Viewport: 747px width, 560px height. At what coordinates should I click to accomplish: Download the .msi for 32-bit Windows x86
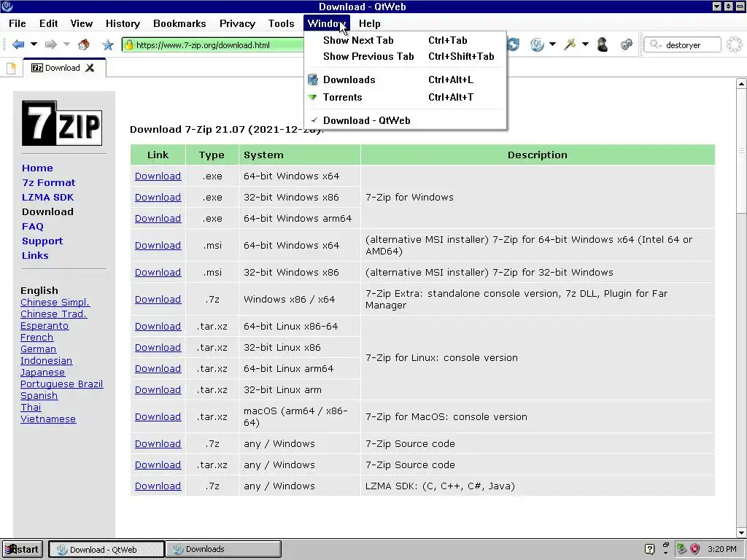click(158, 273)
